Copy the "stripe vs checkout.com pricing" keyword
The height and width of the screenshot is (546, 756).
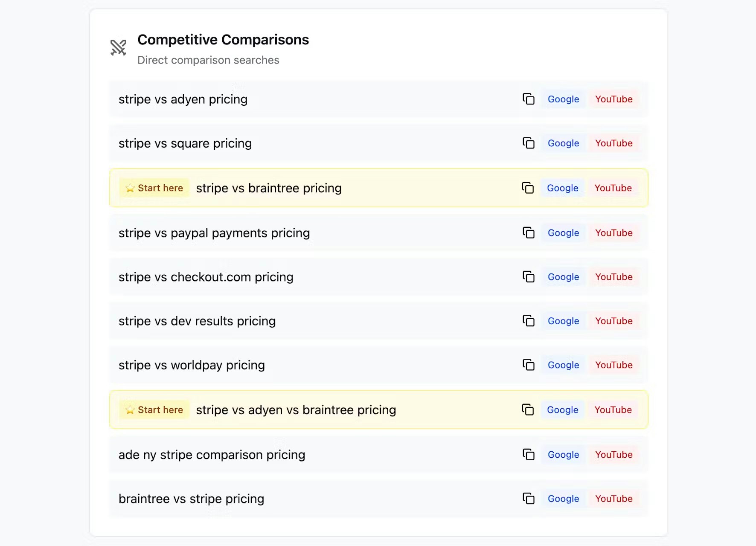tap(529, 277)
